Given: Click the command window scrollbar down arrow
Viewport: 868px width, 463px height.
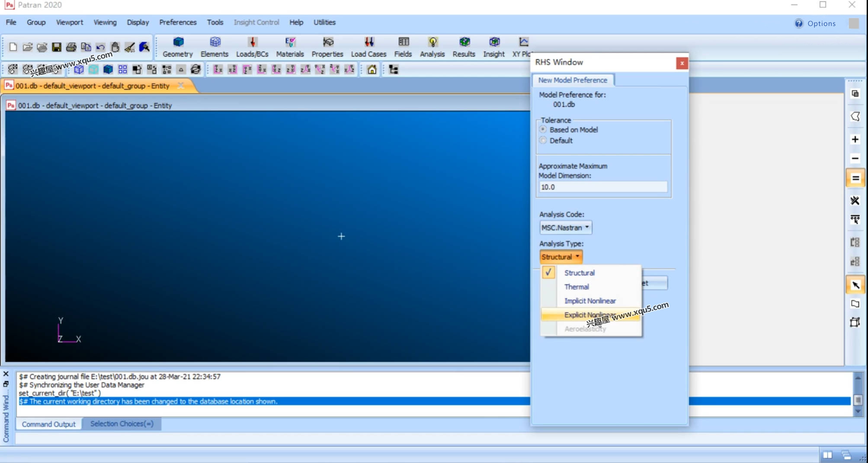Looking at the screenshot, I should [x=858, y=412].
